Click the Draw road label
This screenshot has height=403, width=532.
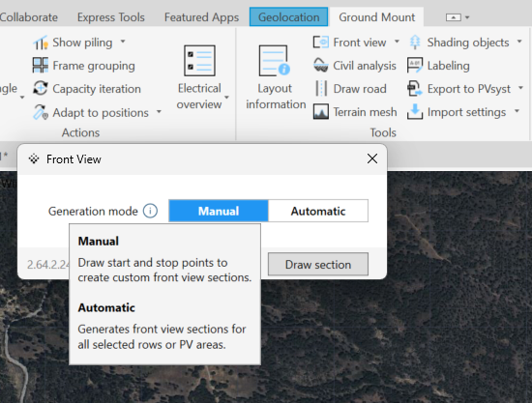tap(360, 89)
